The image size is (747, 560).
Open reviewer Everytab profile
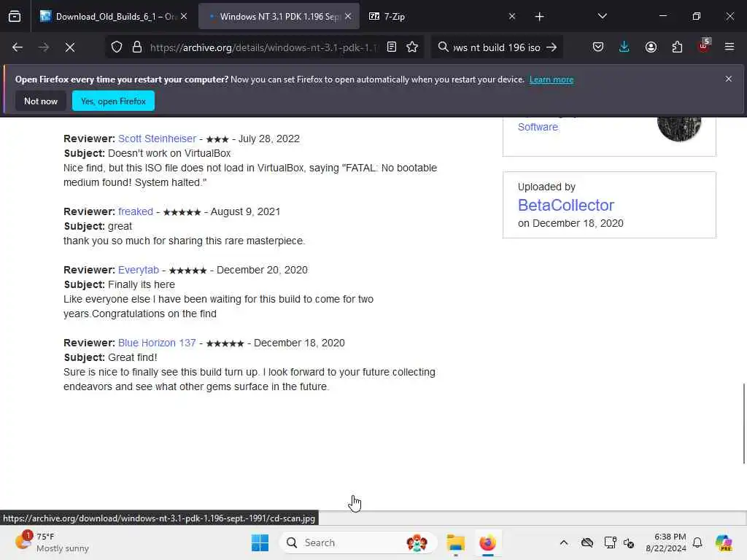(138, 270)
